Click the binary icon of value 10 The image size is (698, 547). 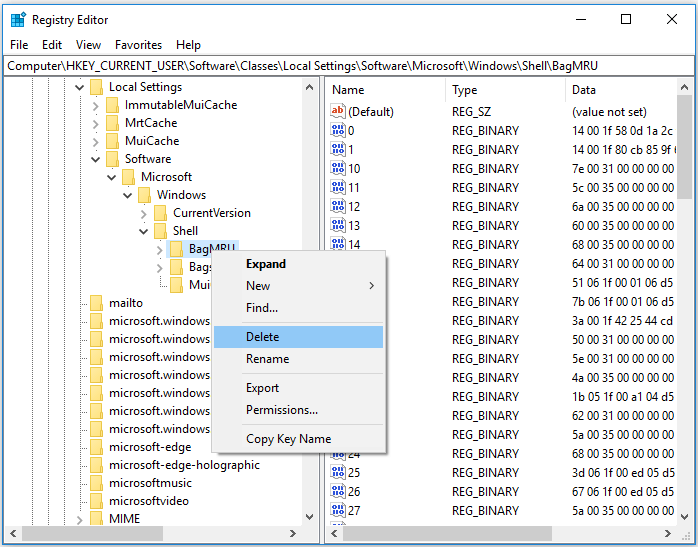pyautogui.click(x=338, y=168)
